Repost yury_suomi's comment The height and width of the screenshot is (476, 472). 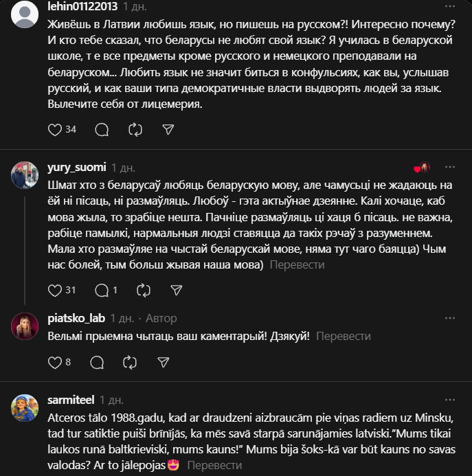pyautogui.click(x=143, y=290)
